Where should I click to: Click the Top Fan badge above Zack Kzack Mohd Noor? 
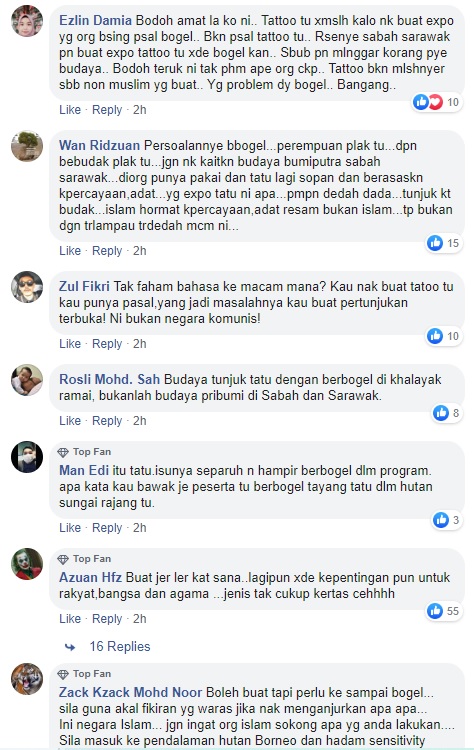[84, 673]
